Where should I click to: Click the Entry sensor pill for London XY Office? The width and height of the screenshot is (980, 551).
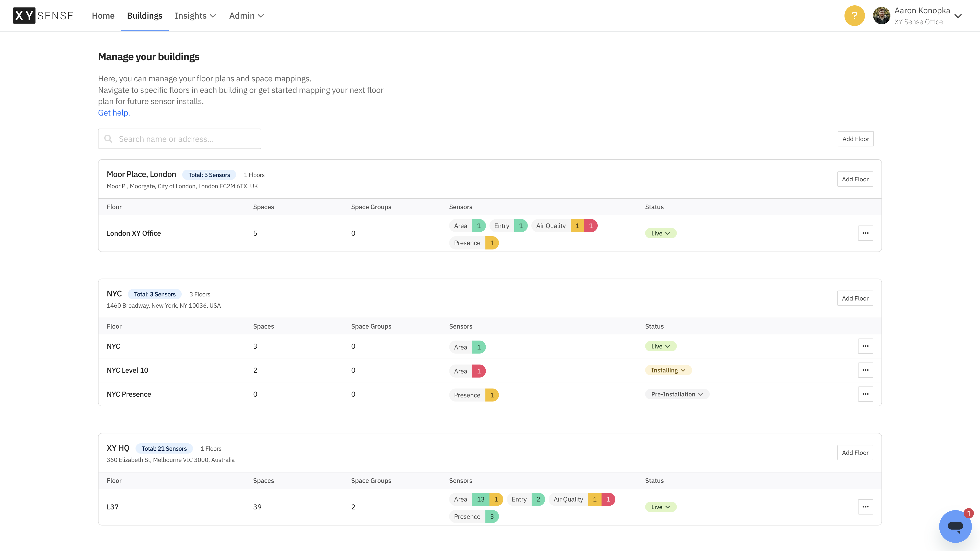pos(508,226)
